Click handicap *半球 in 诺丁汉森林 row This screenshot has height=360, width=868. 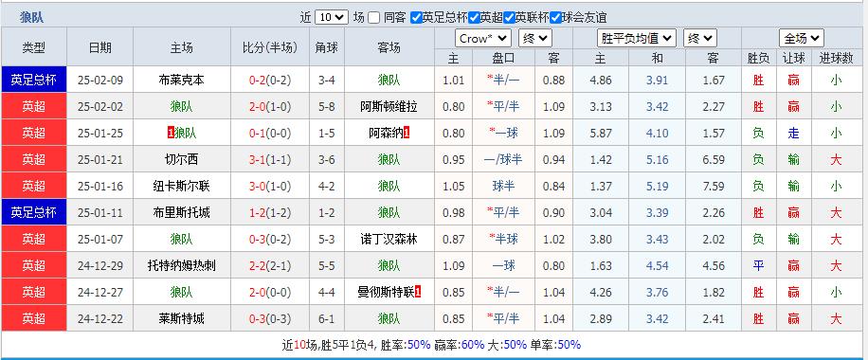[x=503, y=240]
